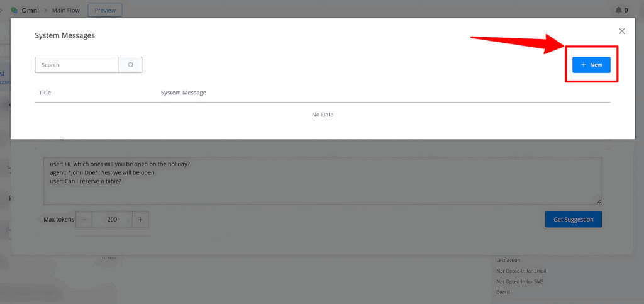Increase Max tokens with plus button
This screenshot has height=304, width=644.
pyautogui.click(x=140, y=220)
